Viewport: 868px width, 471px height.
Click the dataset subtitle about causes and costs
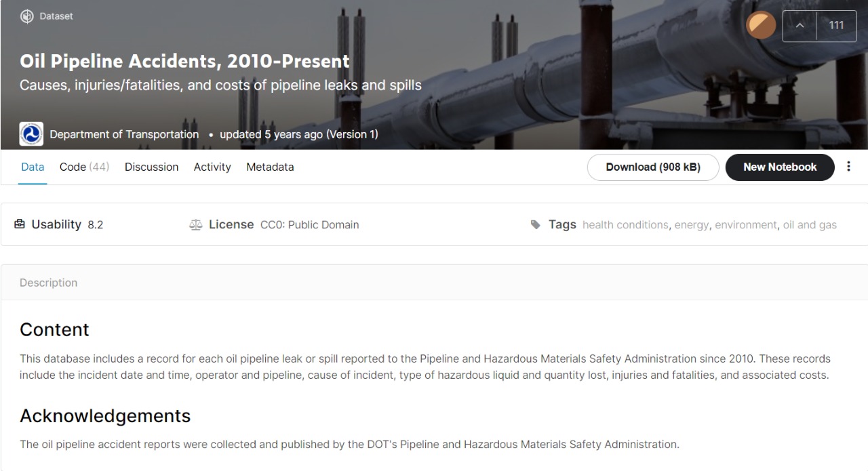[x=220, y=85]
